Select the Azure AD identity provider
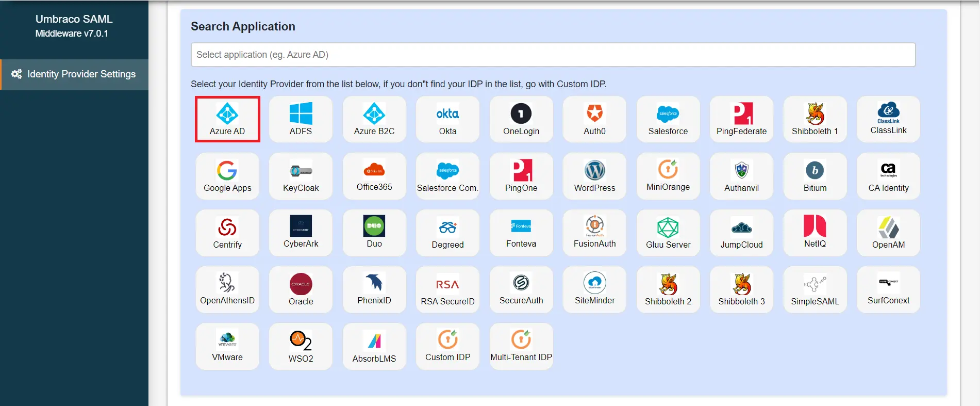This screenshot has height=406, width=980. tap(227, 119)
